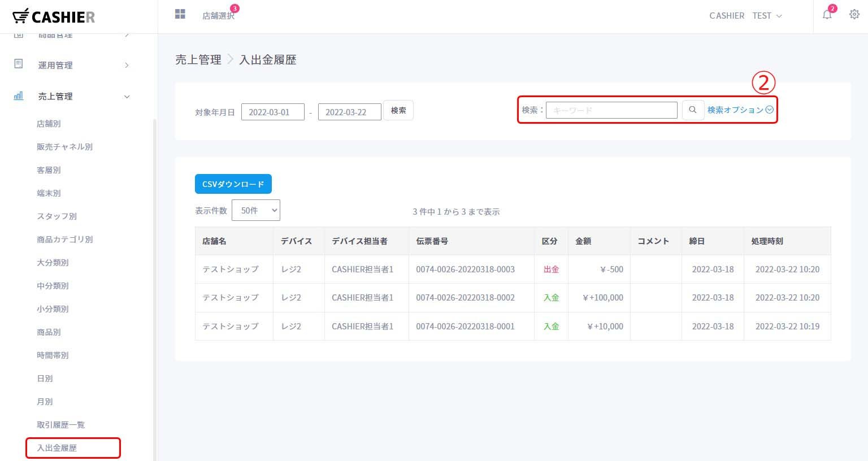Expand 検索オプション link

740,110
